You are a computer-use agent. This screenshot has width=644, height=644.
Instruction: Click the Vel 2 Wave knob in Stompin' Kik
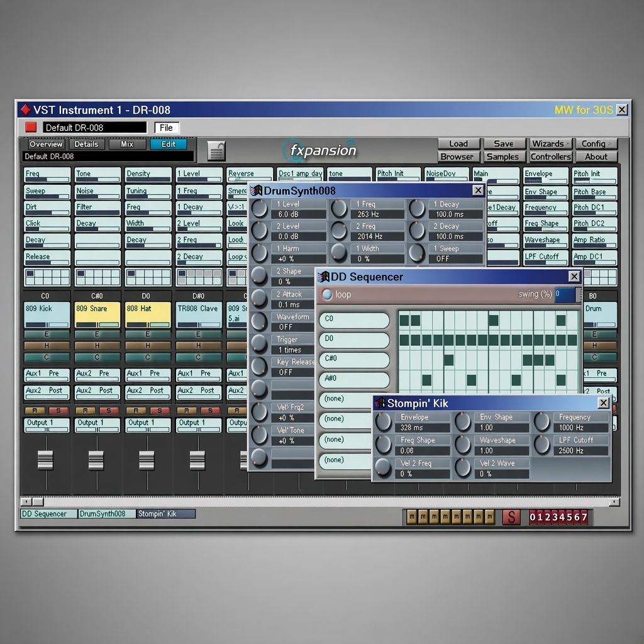(x=463, y=468)
